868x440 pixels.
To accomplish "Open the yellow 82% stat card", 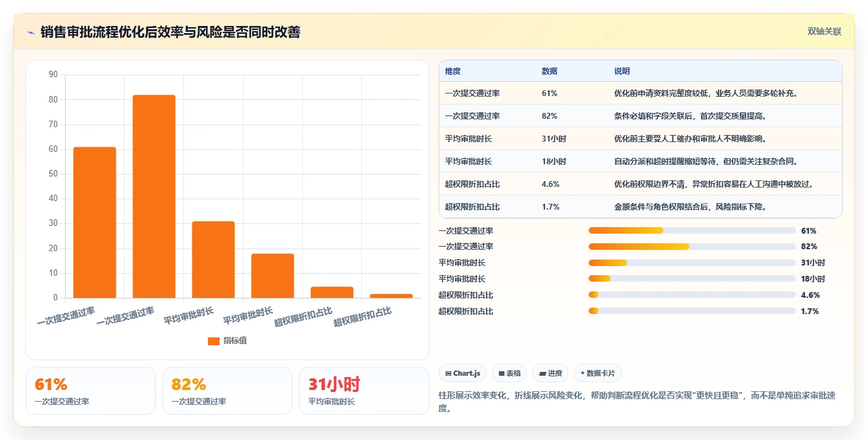I will click(x=227, y=391).
